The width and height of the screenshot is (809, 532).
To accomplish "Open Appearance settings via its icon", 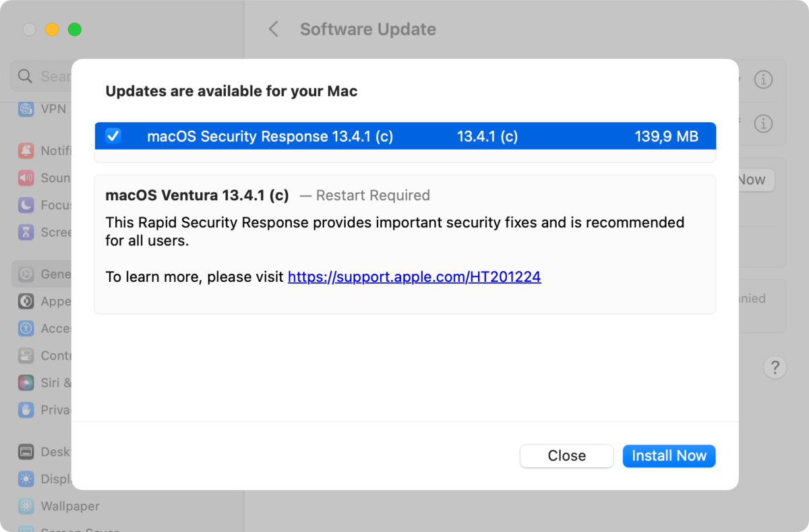I will 26,301.
